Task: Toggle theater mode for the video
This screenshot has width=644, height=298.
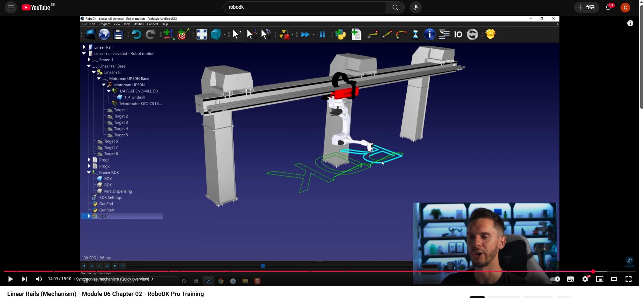Action: (614, 279)
